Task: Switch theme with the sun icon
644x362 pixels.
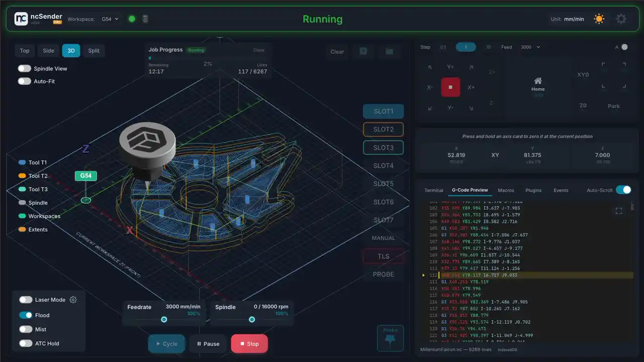Action: [x=599, y=19]
